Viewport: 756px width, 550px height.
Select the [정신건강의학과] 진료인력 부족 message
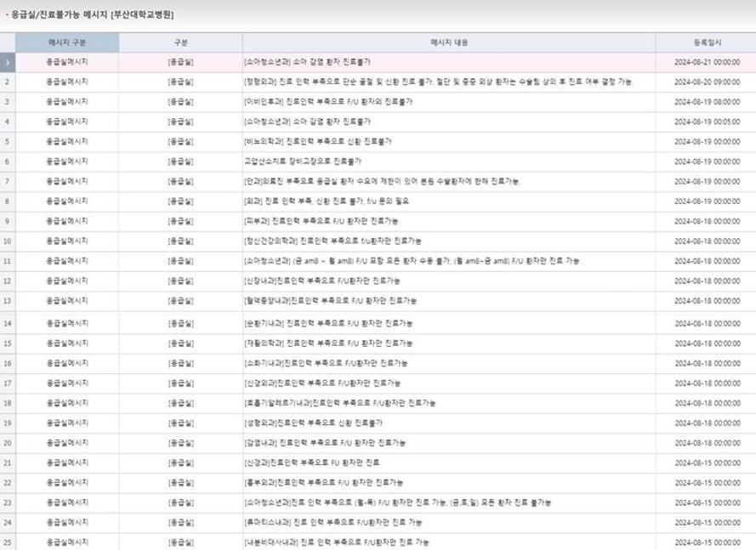click(333, 241)
